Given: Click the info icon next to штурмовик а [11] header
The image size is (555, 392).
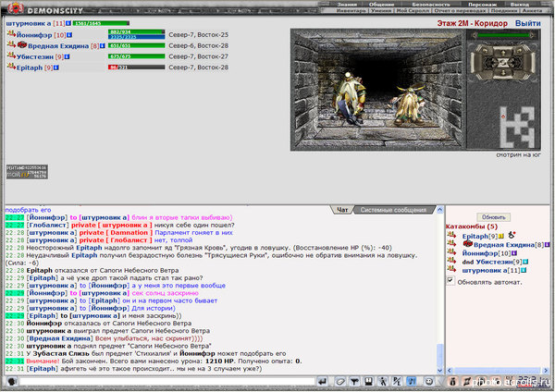Looking at the screenshot, I should [x=68, y=23].
